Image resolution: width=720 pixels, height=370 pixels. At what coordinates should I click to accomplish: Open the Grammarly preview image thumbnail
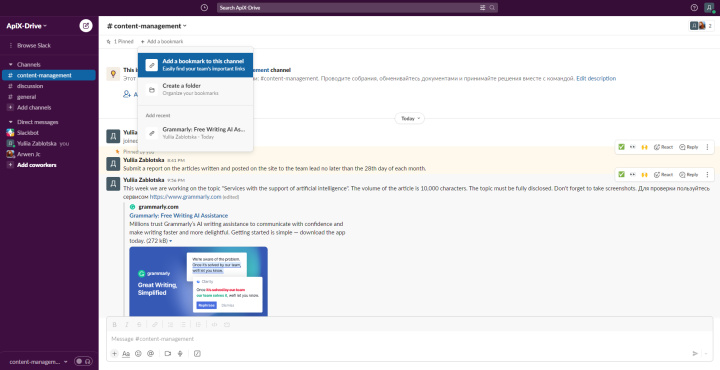click(x=198, y=281)
